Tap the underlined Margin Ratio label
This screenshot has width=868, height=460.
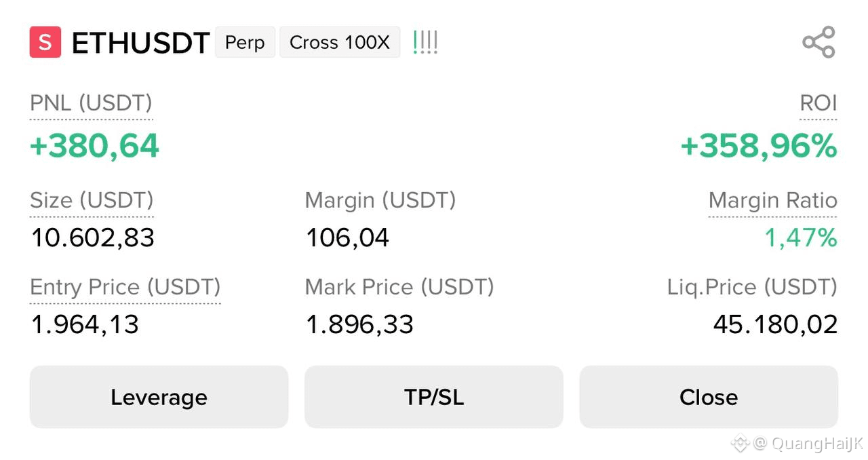[773, 200]
